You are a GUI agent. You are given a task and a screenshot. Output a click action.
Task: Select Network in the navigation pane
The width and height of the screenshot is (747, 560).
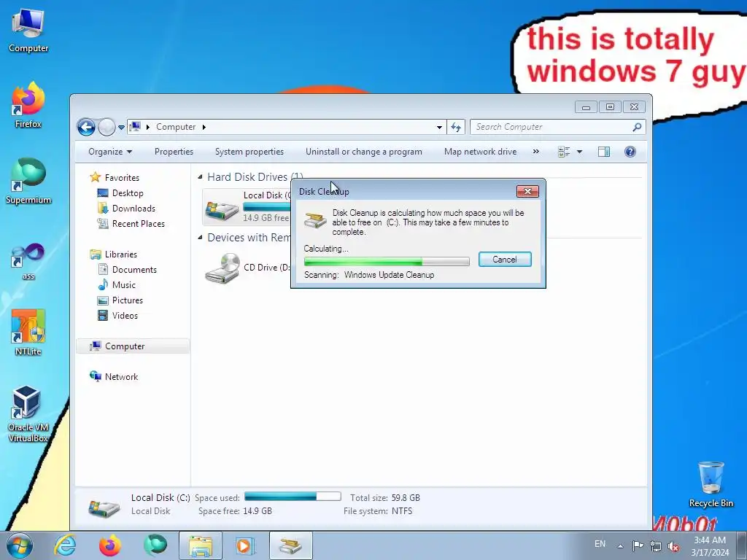tap(121, 377)
